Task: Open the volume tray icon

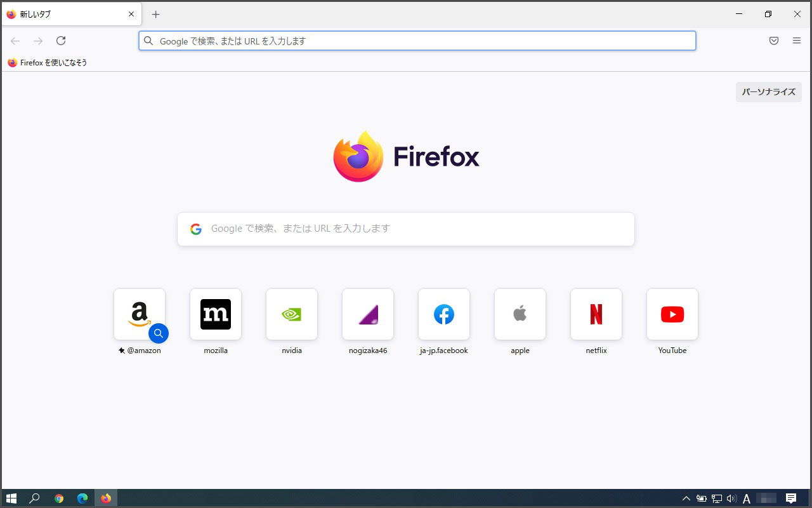Action: [x=731, y=498]
